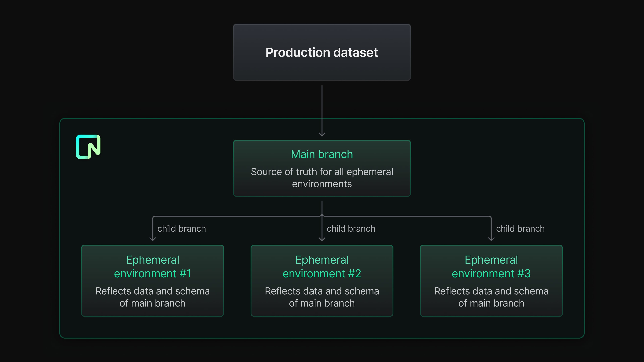This screenshot has height=362, width=644.
Task: Click description text in environment #3 box
Action: (x=491, y=297)
